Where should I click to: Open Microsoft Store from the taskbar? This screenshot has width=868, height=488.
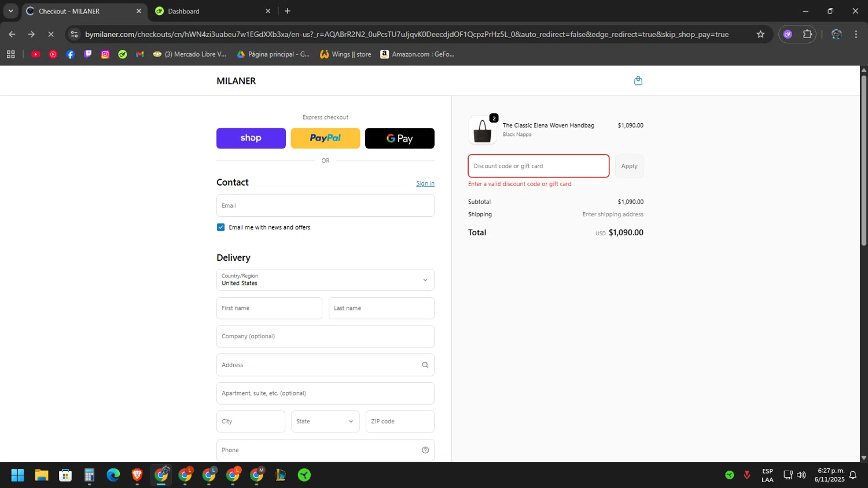[65, 475]
